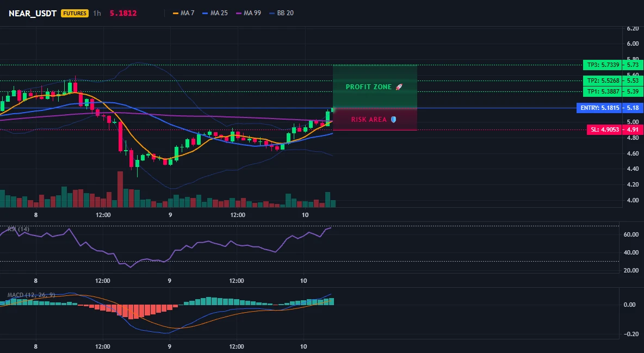Click the 60.00 RSI axis label

(x=631, y=234)
